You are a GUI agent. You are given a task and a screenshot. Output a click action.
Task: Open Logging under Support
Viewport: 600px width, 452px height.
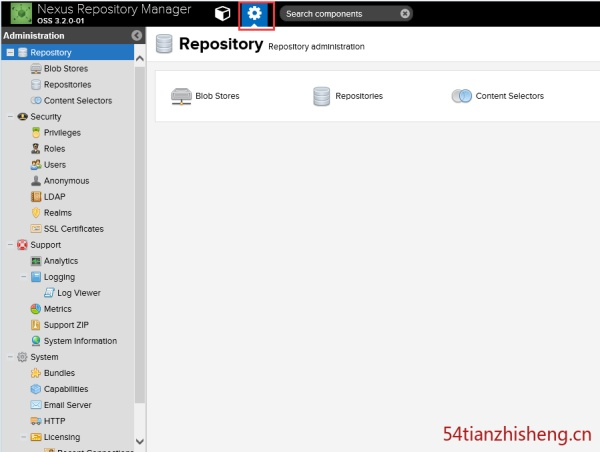59,277
